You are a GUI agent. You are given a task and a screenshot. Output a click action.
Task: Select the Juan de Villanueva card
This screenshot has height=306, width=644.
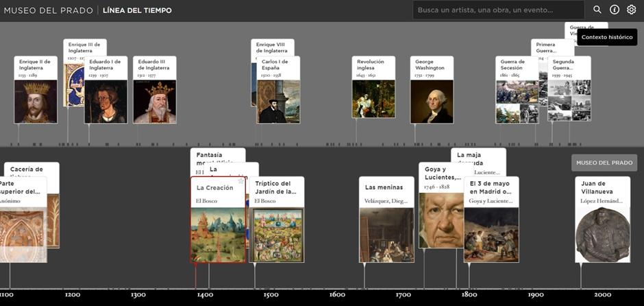tap(602, 220)
